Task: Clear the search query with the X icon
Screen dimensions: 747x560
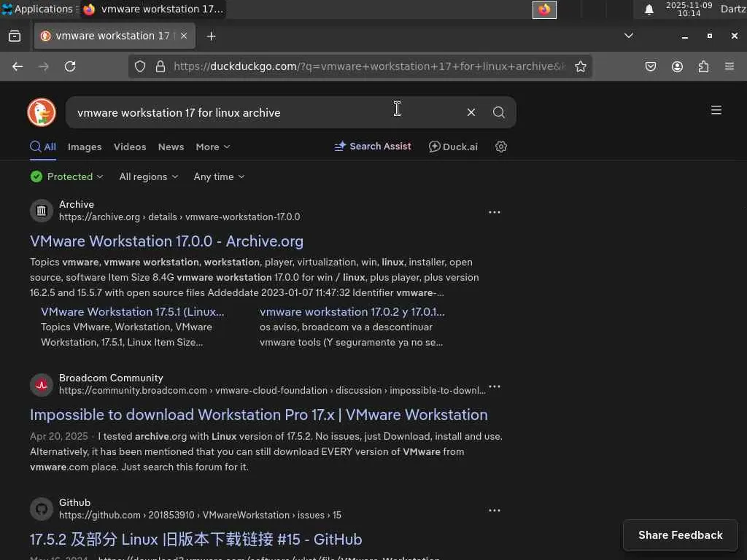Action: (471, 112)
